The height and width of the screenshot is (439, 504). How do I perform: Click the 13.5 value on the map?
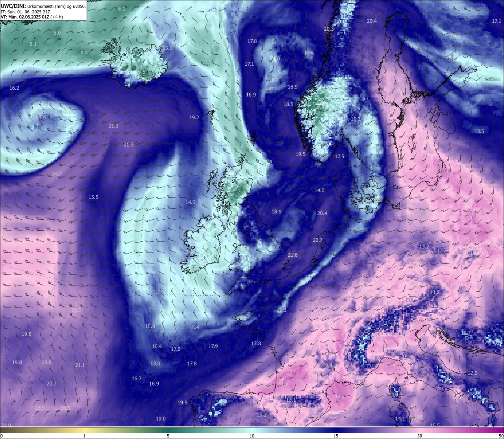tap(479, 131)
